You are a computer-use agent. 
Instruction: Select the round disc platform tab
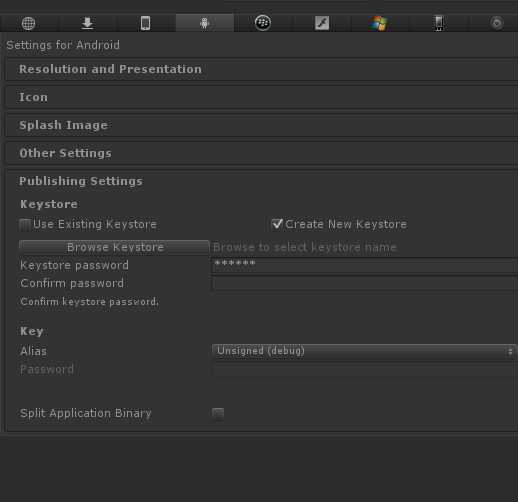tap(497, 23)
